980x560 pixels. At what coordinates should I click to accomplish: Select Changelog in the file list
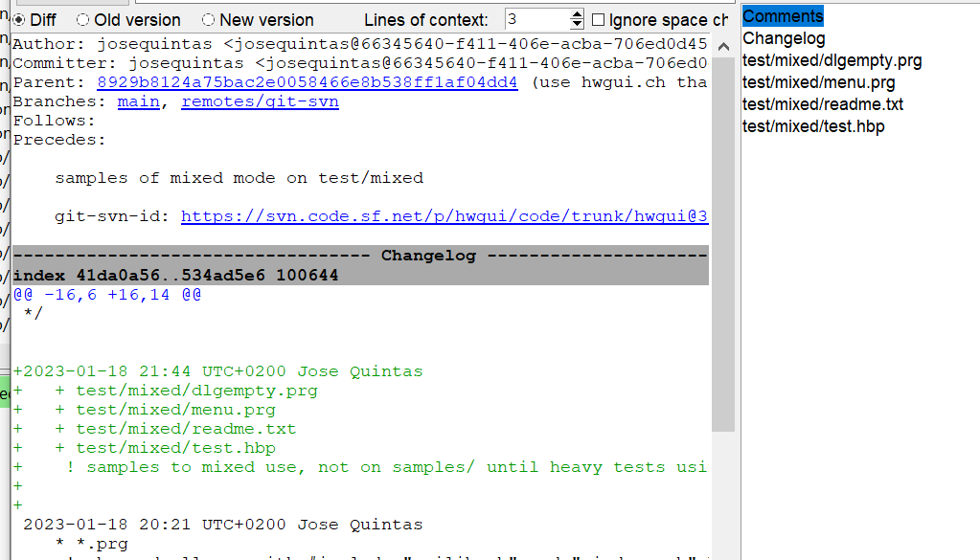pos(784,38)
